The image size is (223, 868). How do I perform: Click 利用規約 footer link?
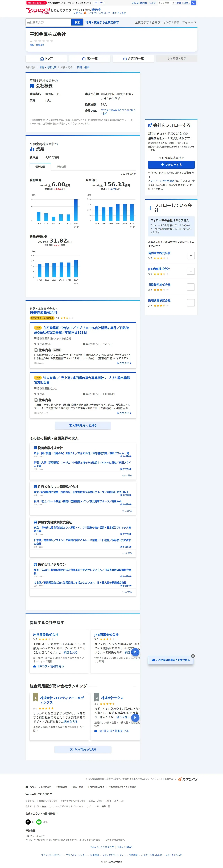94,855
